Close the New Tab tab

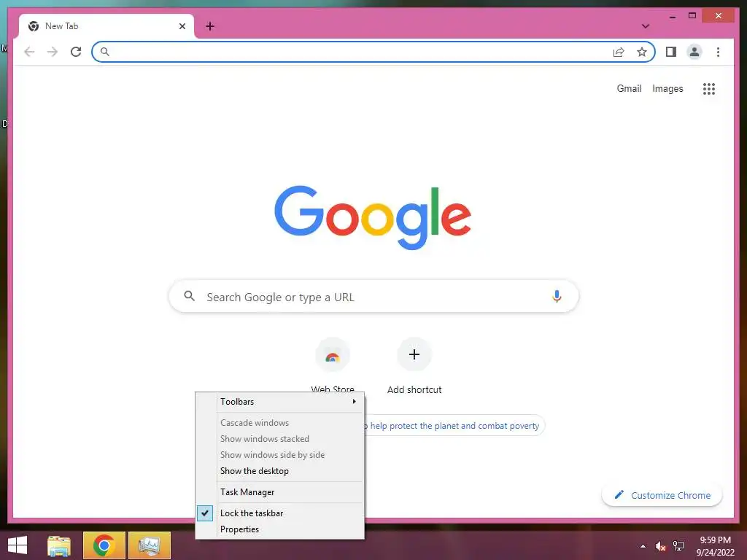point(182,26)
